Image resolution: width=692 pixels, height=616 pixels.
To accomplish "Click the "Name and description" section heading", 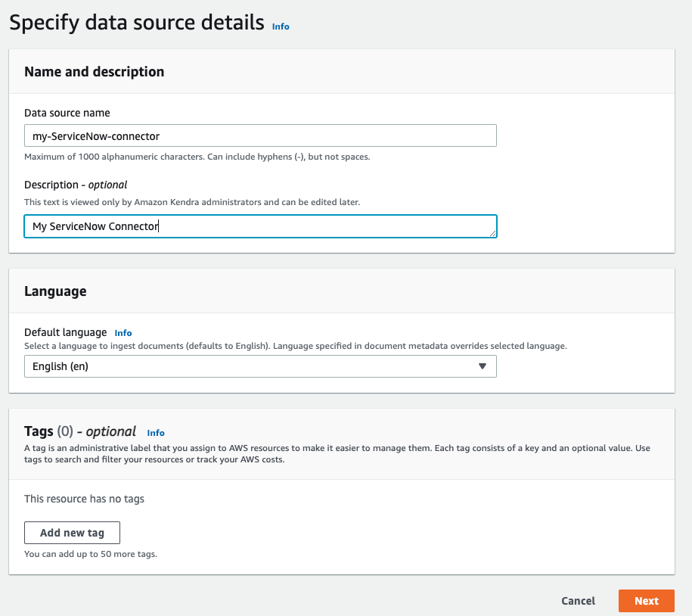I will click(x=94, y=72).
